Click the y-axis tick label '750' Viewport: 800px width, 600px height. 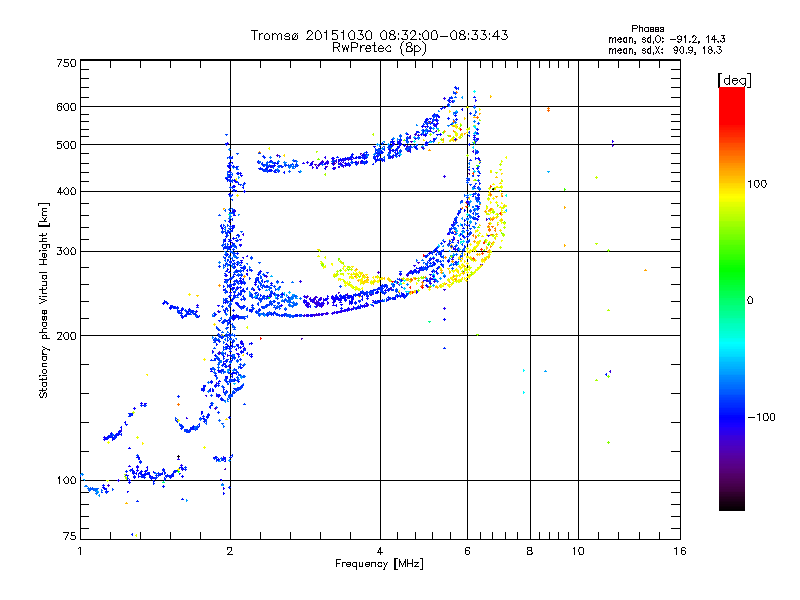66,63
